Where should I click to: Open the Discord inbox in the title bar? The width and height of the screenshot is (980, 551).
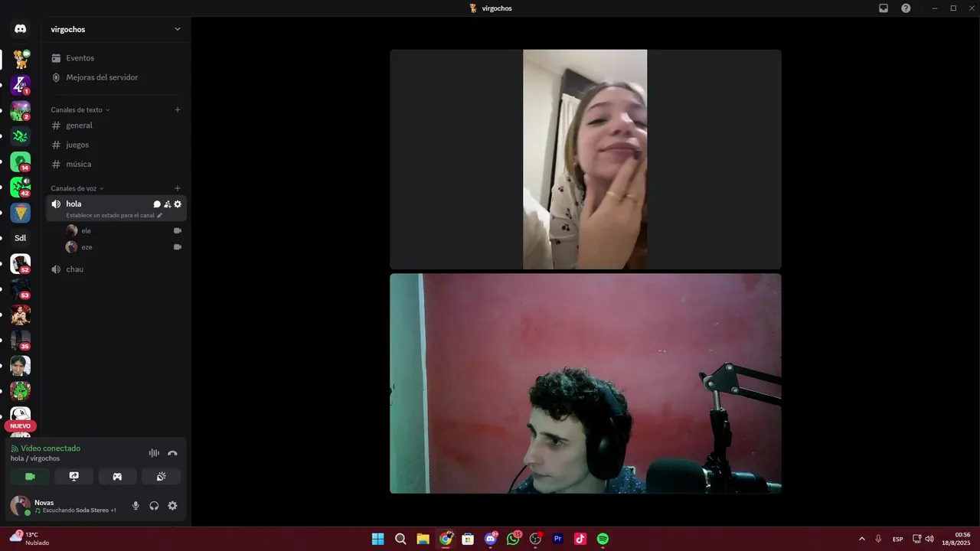coord(884,8)
